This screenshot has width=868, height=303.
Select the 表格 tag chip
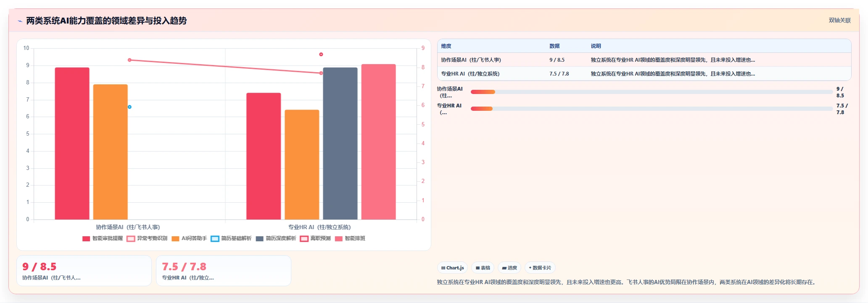(x=483, y=268)
